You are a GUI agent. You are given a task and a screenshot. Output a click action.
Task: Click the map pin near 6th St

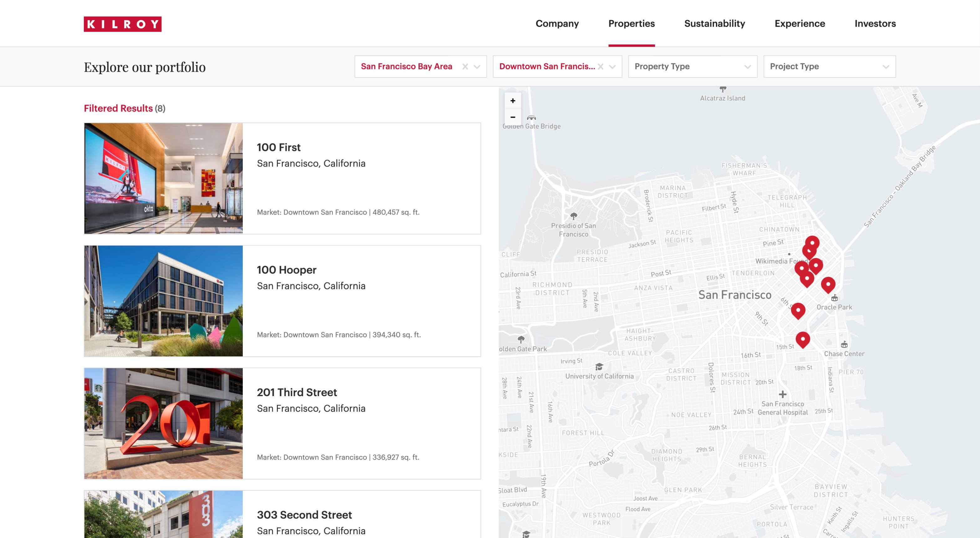pyautogui.click(x=798, y=310)
